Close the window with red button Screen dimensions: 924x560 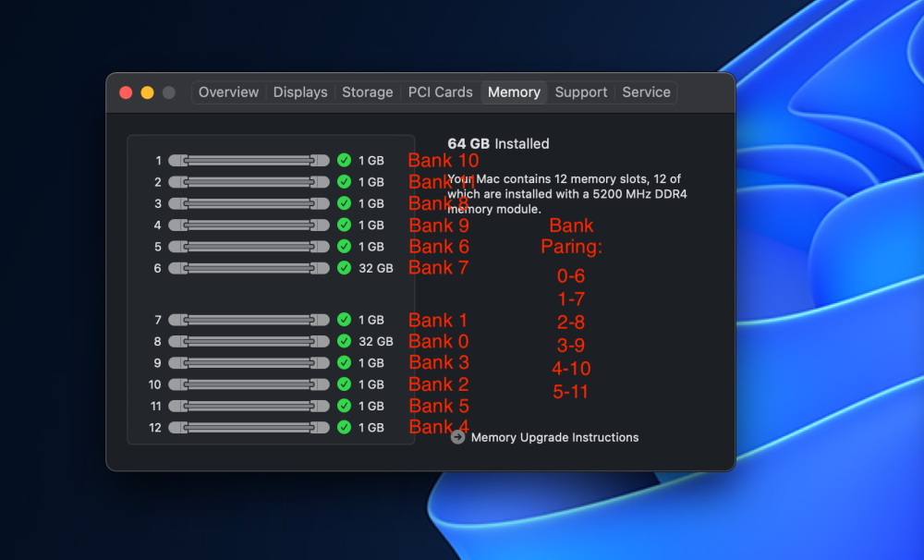[x=126, y=92]
